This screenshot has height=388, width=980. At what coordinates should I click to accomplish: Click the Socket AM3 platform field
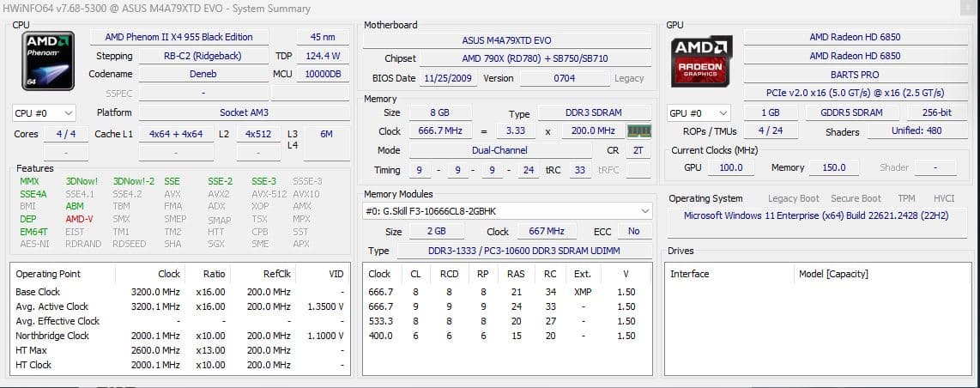pos(244,112)
